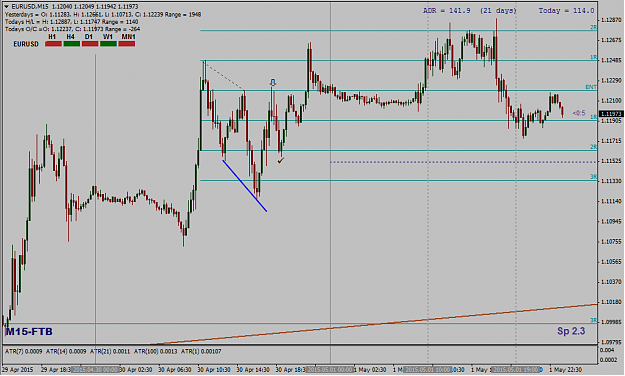Click the H4 timeframe label
625x376 pixels.
pos(71,37)
